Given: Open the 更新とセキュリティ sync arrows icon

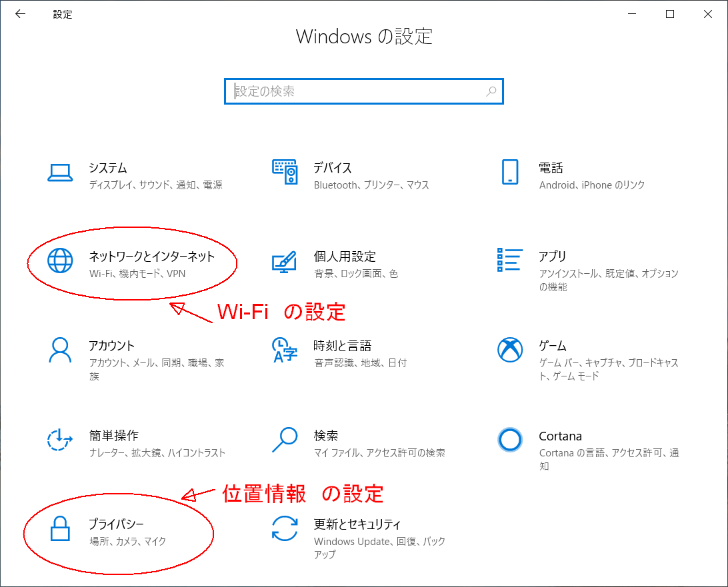Looking at the screenshot, I should point(285,528).
